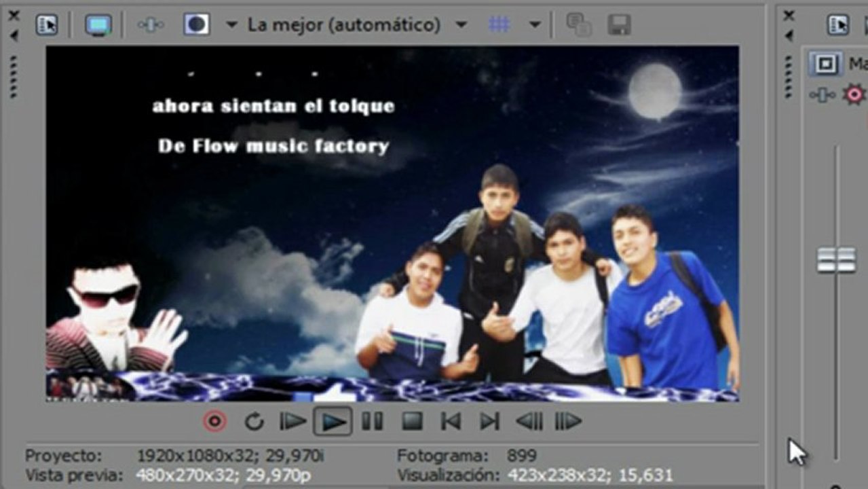Screen dimensions: 868x489
Task: Click the red gear automation icon in mixer
Action: [x=854, y=94]
